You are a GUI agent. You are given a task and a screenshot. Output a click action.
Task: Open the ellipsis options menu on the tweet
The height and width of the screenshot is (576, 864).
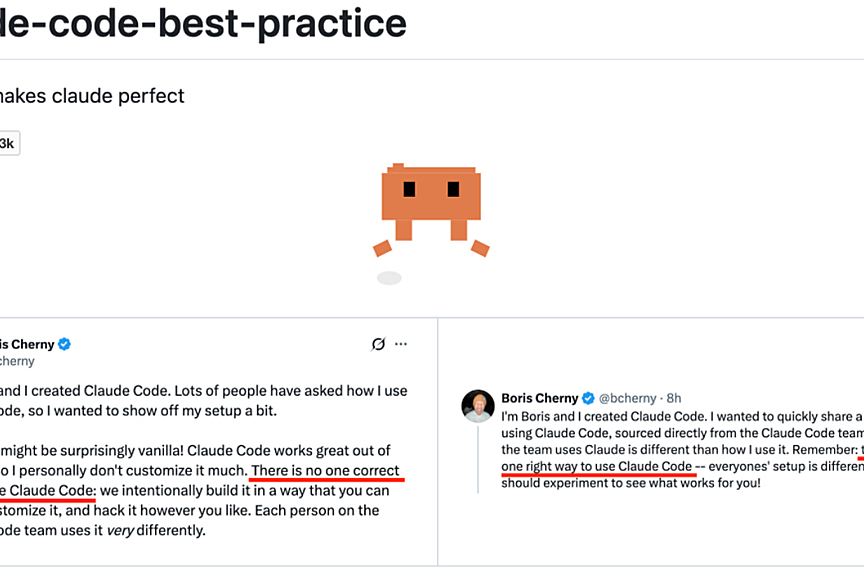tap(401, 343)
